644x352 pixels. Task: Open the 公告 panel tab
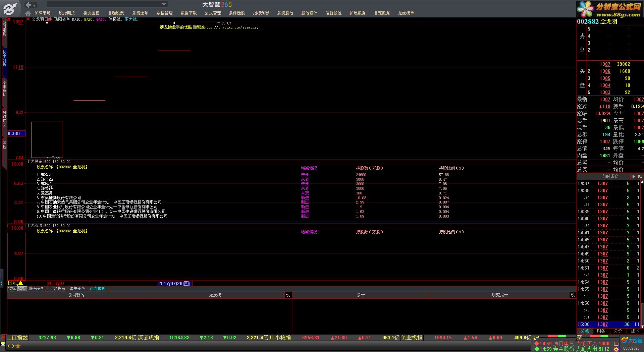point(361,295)
